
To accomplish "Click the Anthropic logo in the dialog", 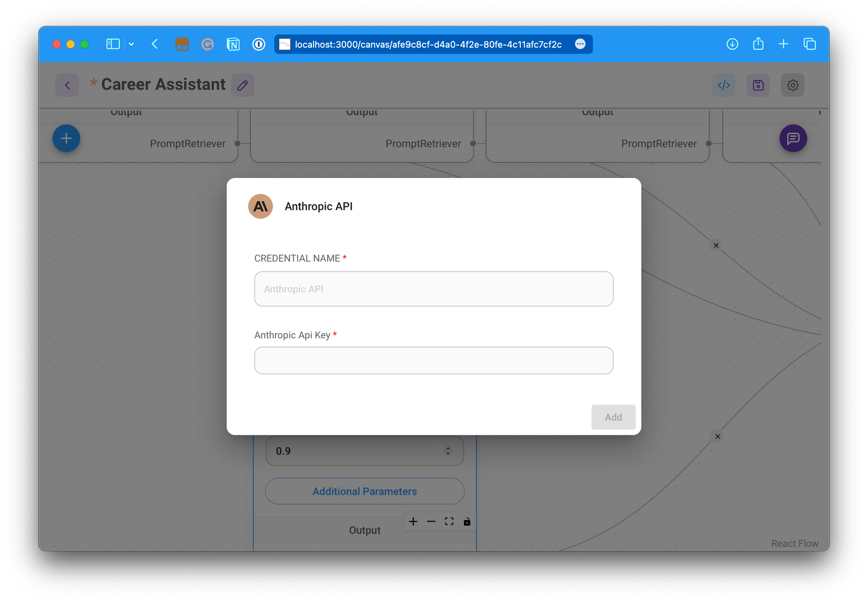I will pyautogui.click(x=260, y=206).
